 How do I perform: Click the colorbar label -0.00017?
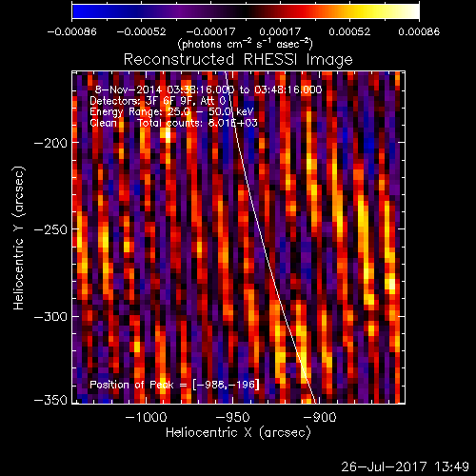(210, 31)
